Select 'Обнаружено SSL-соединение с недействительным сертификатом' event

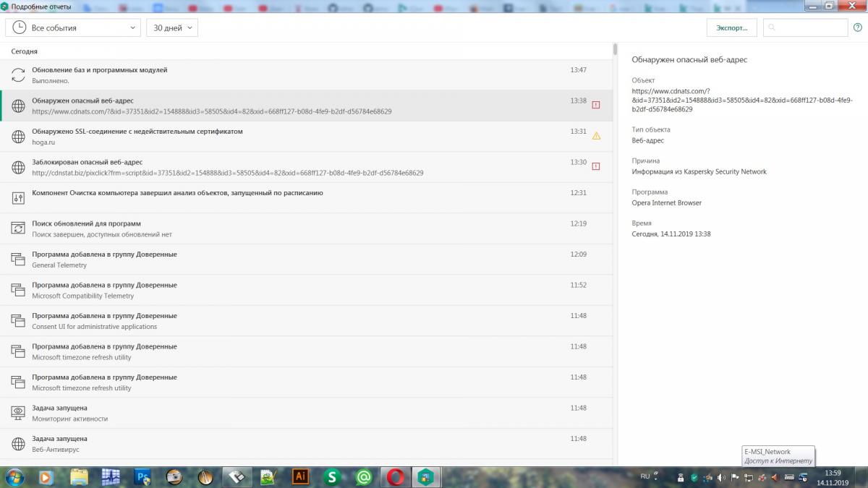pos(307,137)
